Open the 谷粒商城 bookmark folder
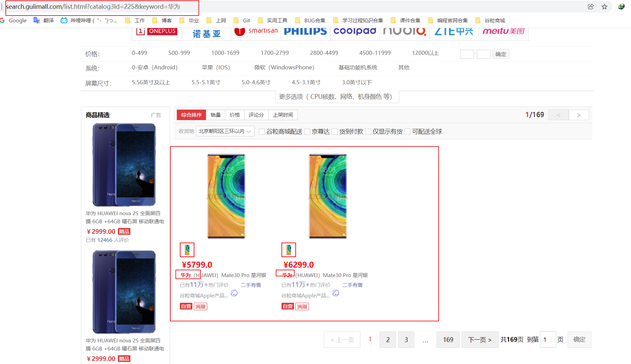Screen dimensions: 631x364 tap(490, 20)
